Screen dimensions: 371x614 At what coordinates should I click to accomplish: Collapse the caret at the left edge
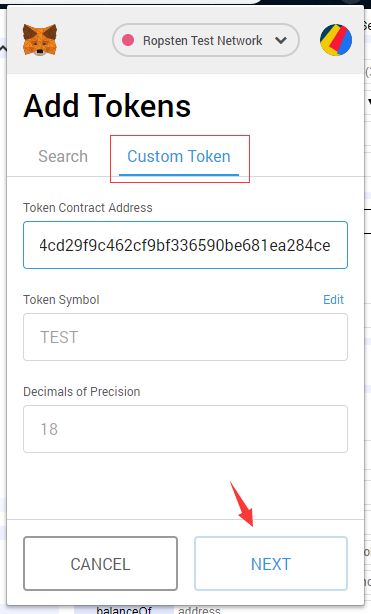click(x=3, y=49)
